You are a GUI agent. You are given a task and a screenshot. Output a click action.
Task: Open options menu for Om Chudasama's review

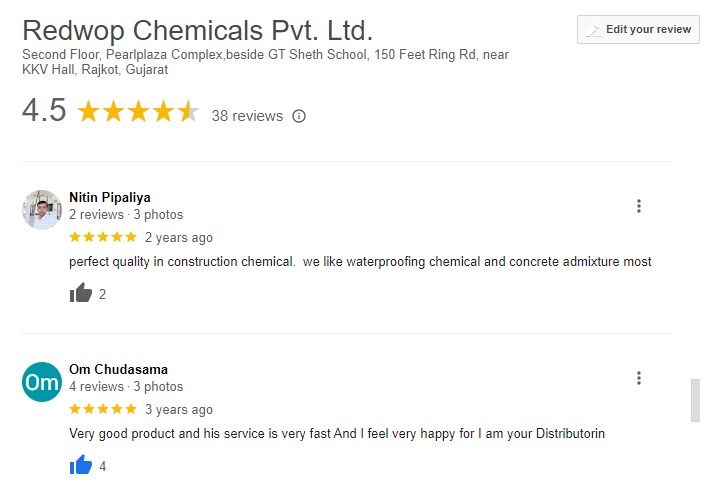[x=639, y=378]
